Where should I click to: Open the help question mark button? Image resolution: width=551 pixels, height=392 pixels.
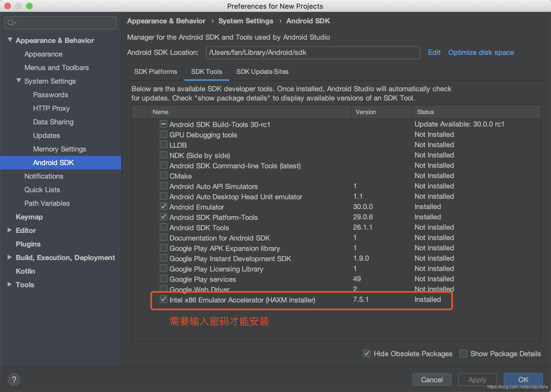coord(14,380)
